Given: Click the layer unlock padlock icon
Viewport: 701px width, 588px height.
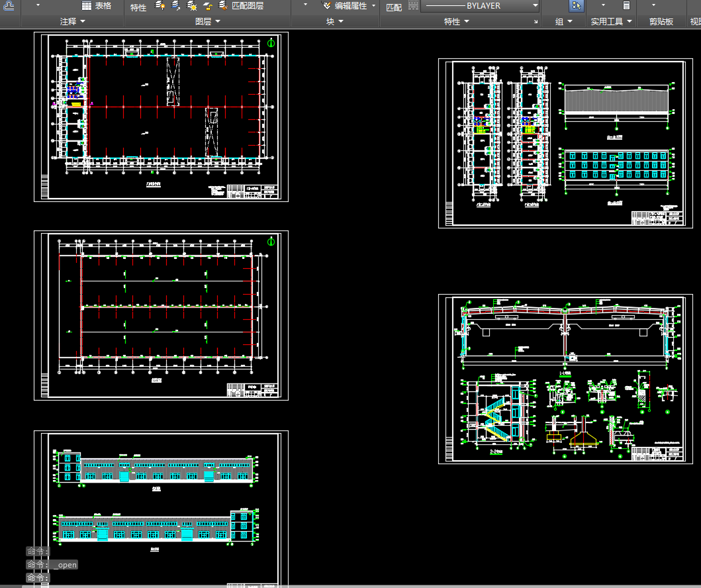Looking at the screenshot, I should [x=207, y=6].
